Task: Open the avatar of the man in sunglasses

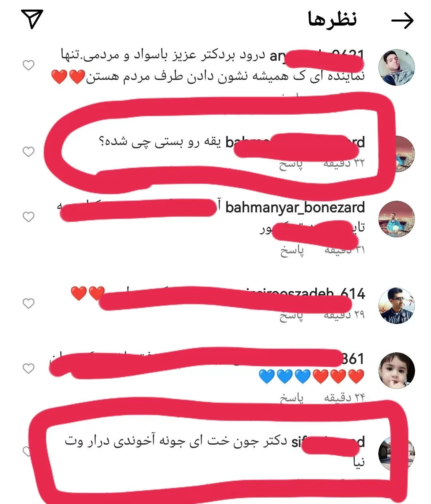Action: coord(396,305)
